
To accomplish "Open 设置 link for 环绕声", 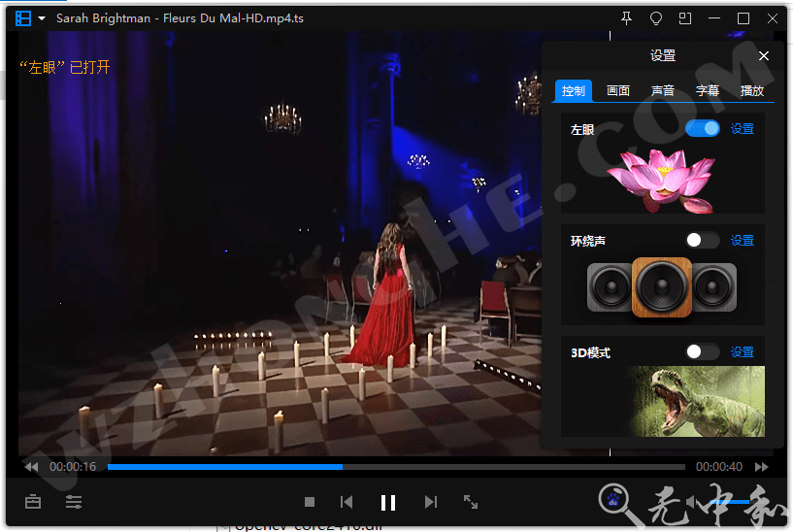I will click(x=743, y=241).
